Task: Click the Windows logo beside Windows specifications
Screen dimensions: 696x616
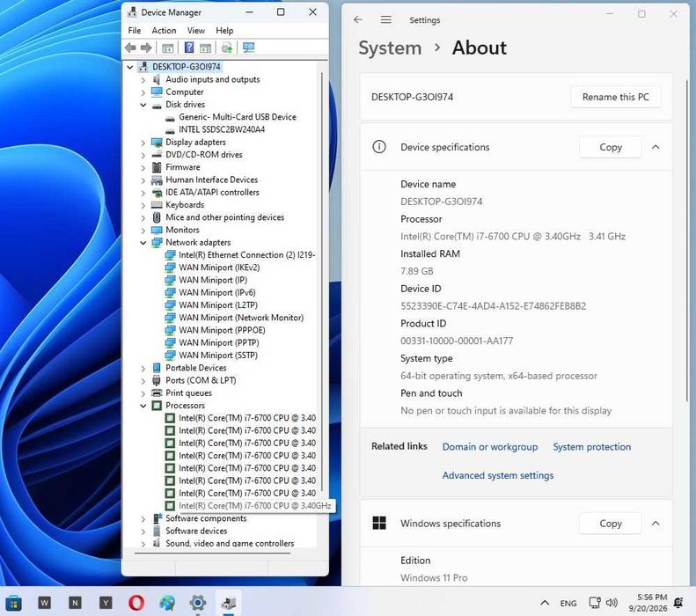Action: (x=379, y=523)
